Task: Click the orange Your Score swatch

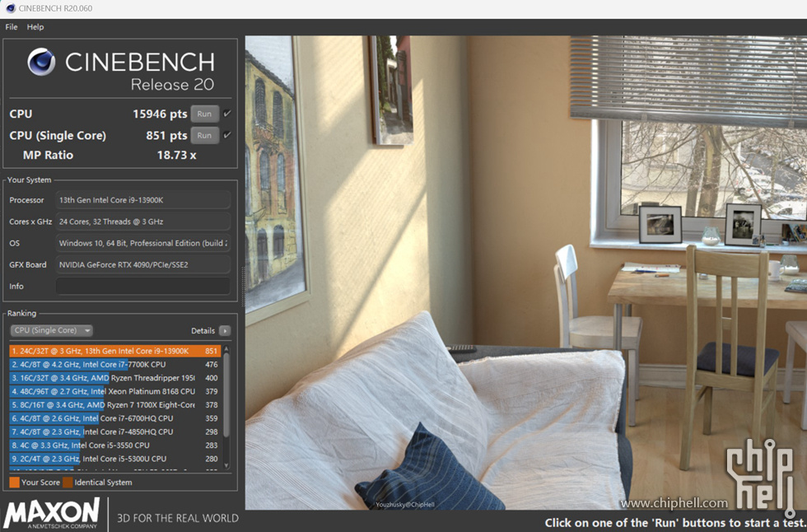Action: tap(15, 482)
